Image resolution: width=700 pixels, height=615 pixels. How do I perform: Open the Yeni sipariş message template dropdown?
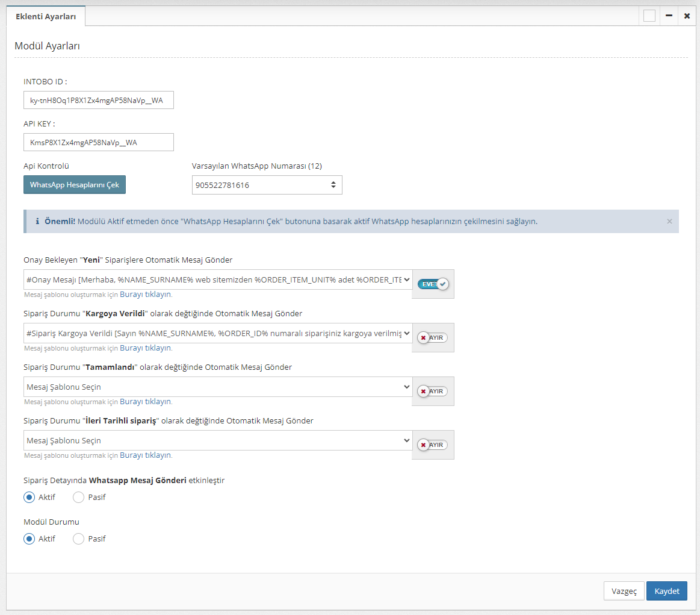(218, 279)
